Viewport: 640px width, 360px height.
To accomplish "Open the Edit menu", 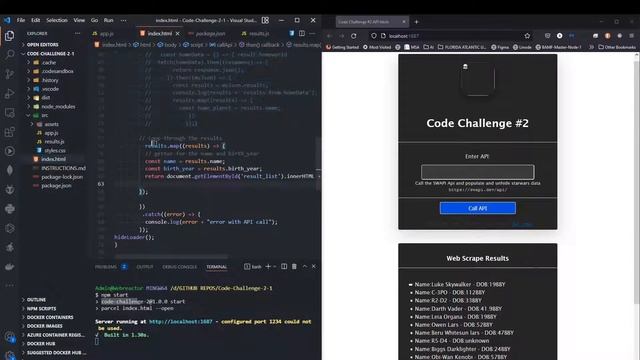I will point(36,20).
